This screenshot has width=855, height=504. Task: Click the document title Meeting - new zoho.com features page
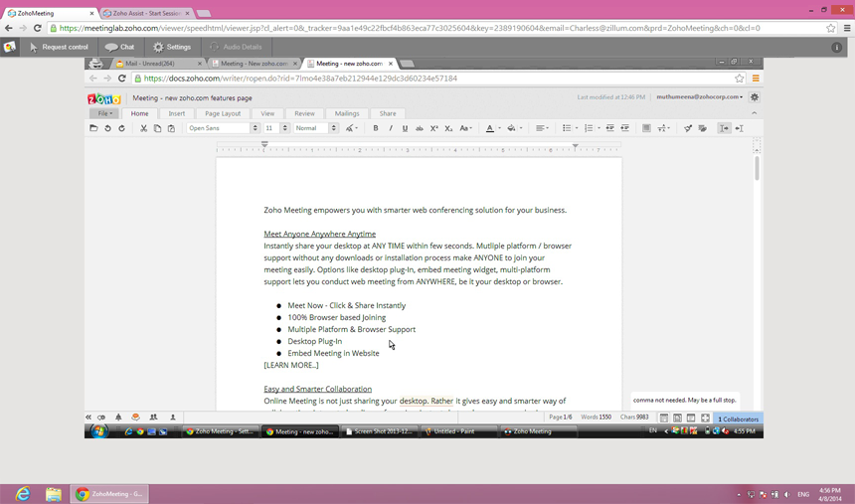[x=192, y=98]
